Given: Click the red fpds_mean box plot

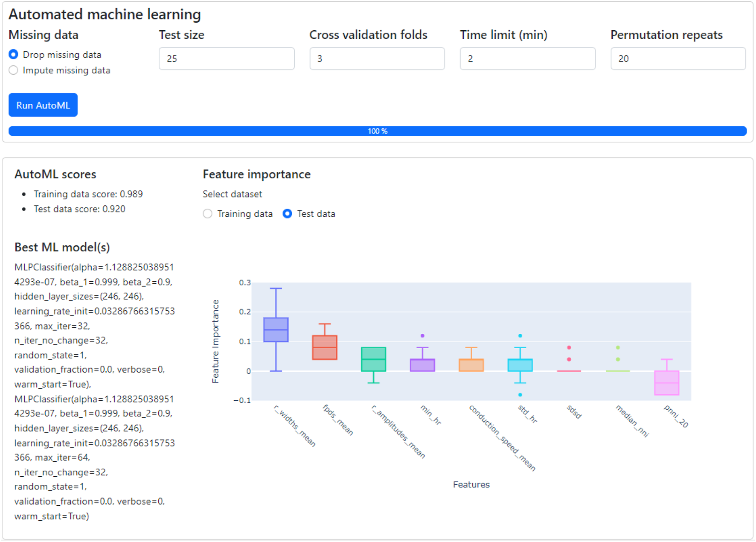Looking at the screenshot, I should (325, 347).
